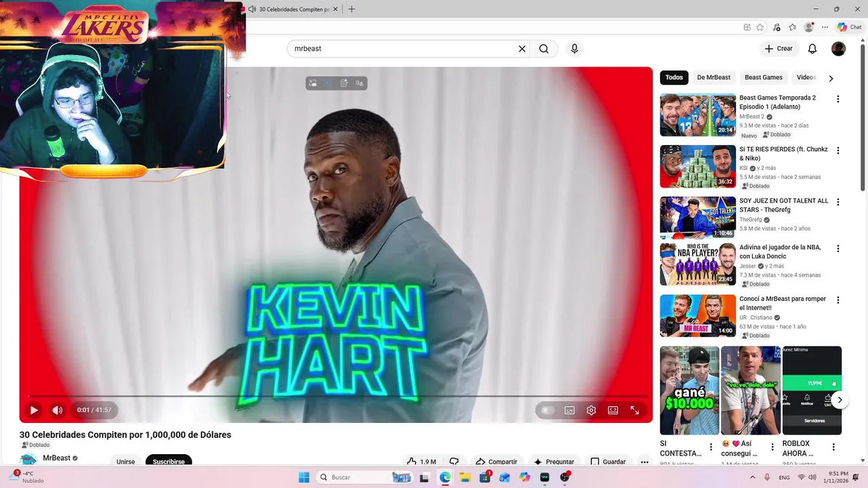Viewport: 868px width, 488px height.
Task: Open Microsoft Store from the taskbar
Action: (x=485, y=477)
